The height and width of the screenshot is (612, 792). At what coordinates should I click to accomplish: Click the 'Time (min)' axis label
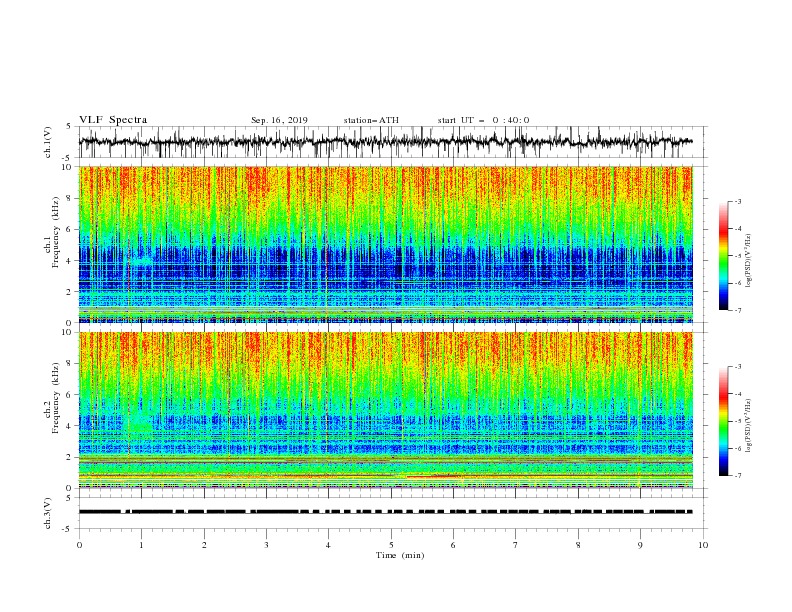pyautogui.click(x=400, y=555)
